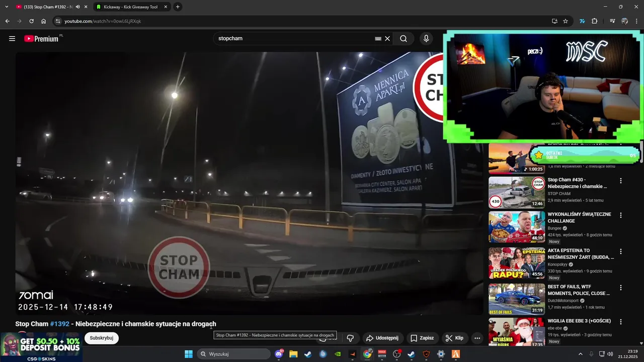
Task: Create a clip with Klip
Action: [x=454, y=338]
